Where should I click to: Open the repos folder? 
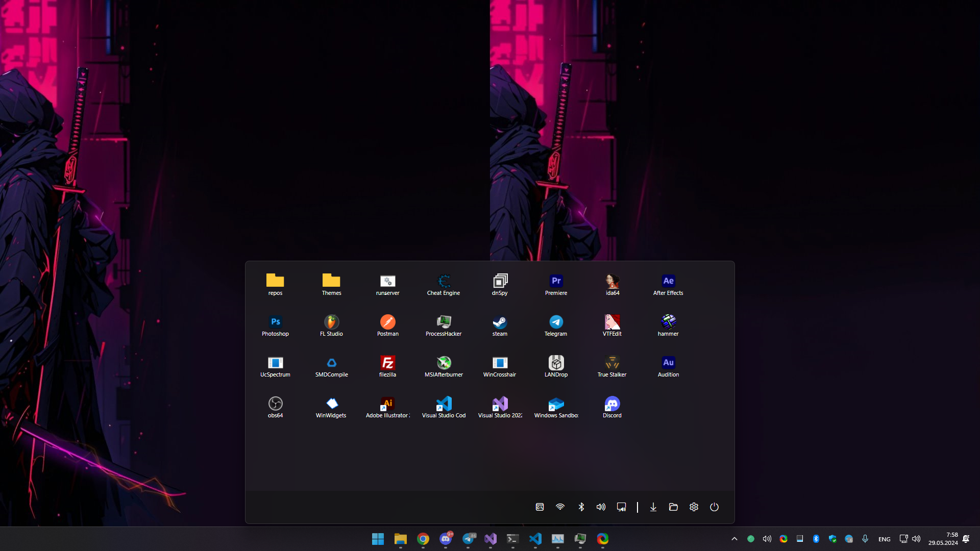pyautogui.click(x=275, y=285)
